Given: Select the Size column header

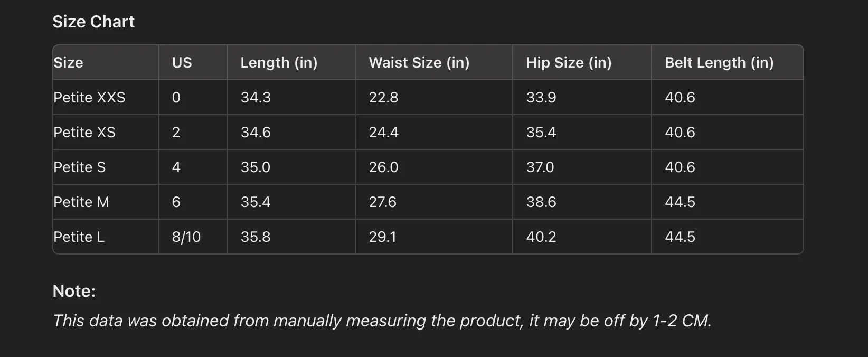Looking at the screenshot, I should click(x=68, y=62).
